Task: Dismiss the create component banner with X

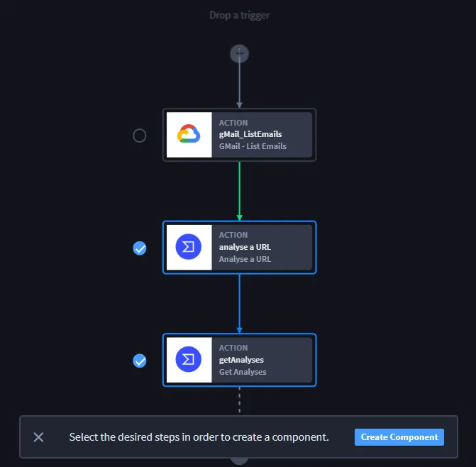Action: tap(38, 437)
